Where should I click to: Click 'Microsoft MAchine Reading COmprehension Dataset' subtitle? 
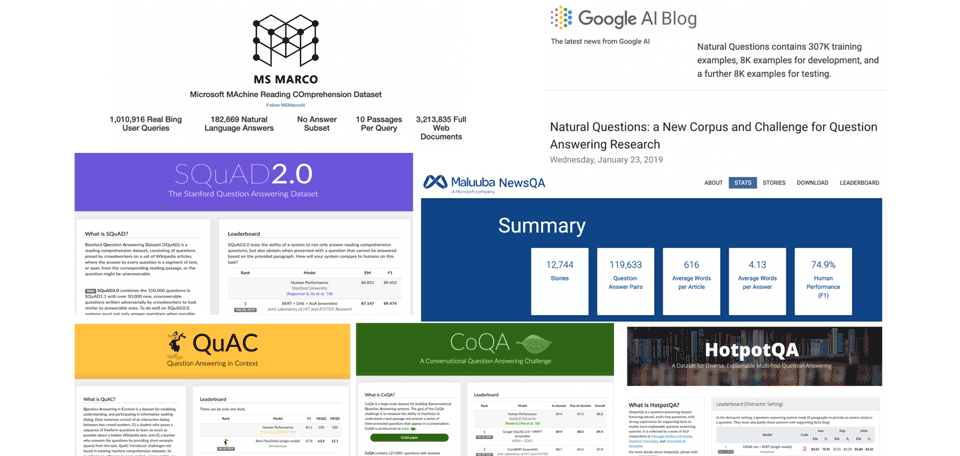point(285,95)
